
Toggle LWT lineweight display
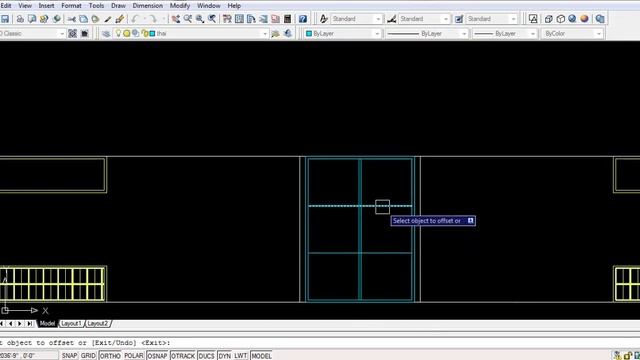240,356
